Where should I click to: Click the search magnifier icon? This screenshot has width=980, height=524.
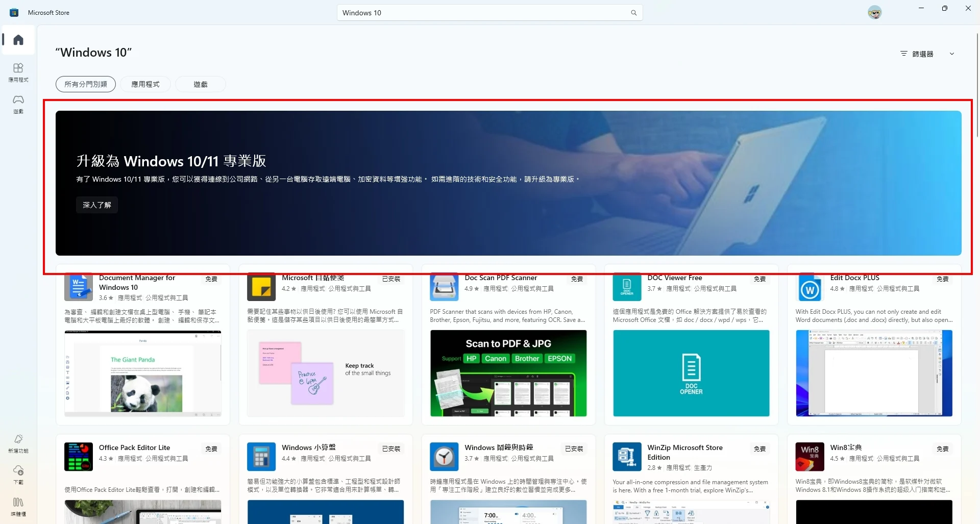633,13
